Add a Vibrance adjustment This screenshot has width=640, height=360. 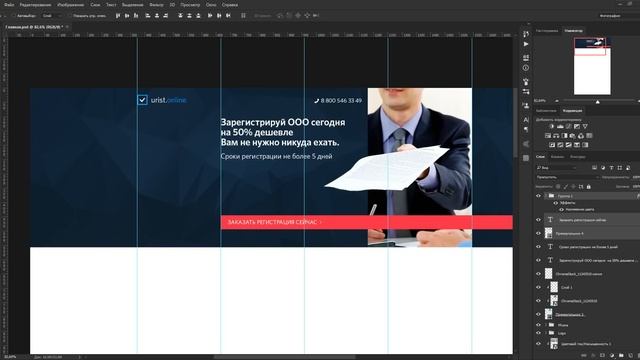(x=585, y=126)
